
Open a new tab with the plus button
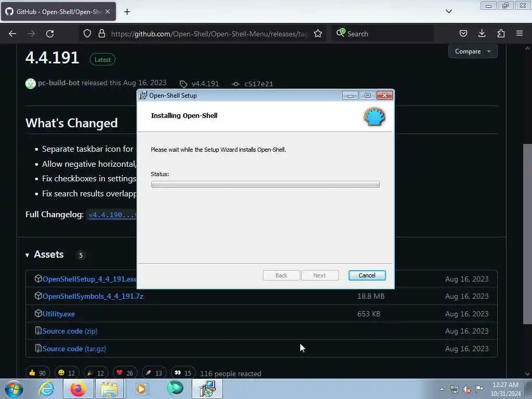coord(127,12)
